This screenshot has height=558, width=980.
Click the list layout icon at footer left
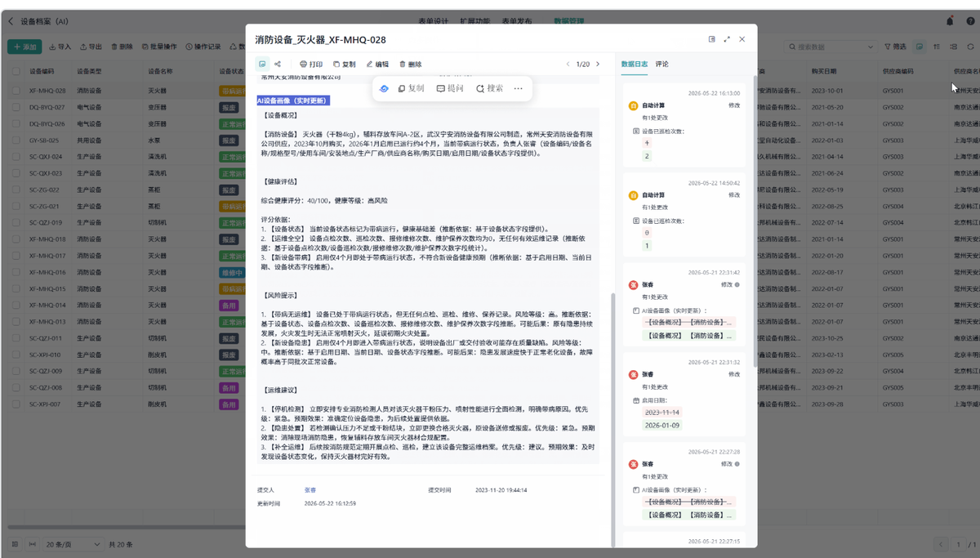[15, 544]
